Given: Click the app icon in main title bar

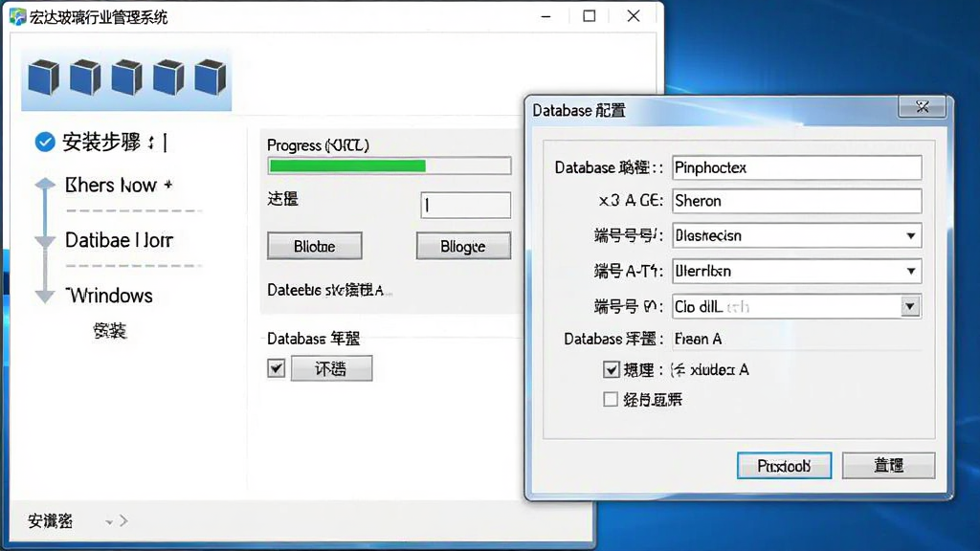Looking at the screenshot, I should (x=17, y=17).
